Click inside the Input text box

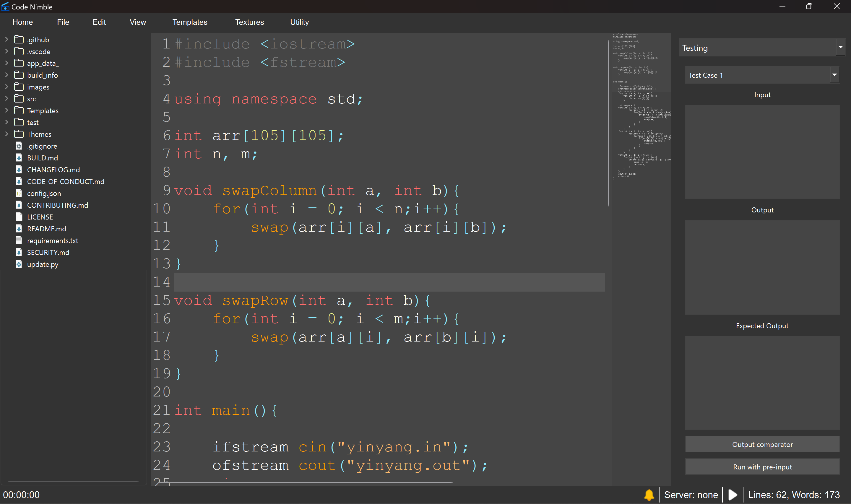coord(762,152)
